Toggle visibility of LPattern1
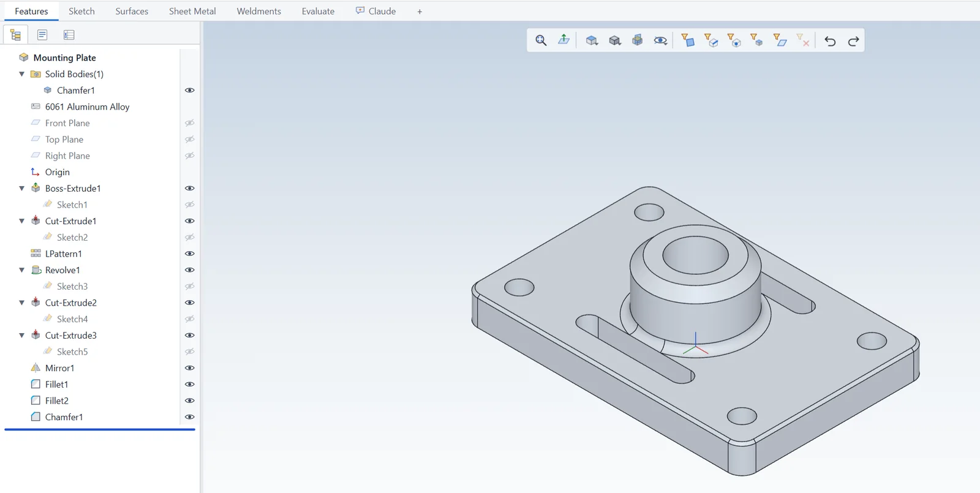The image size is (980, 493). 190,254
